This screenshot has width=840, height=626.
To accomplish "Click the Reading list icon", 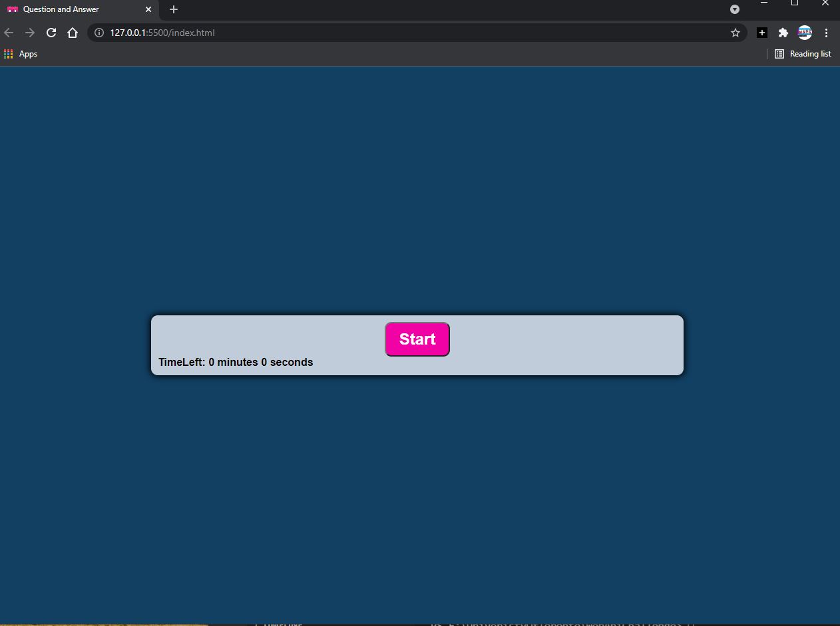I will pyautogui.click(x=779, y=54).
